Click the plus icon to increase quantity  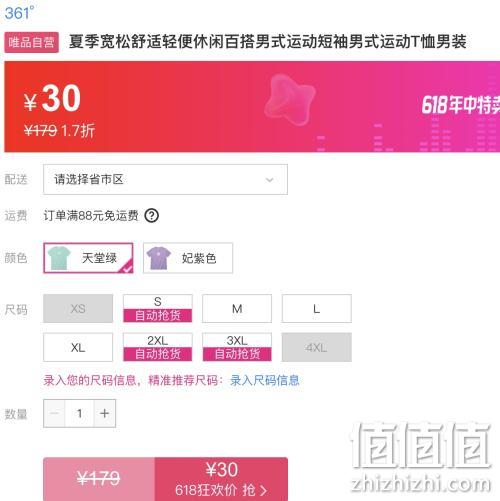click(x=105, y=413)
